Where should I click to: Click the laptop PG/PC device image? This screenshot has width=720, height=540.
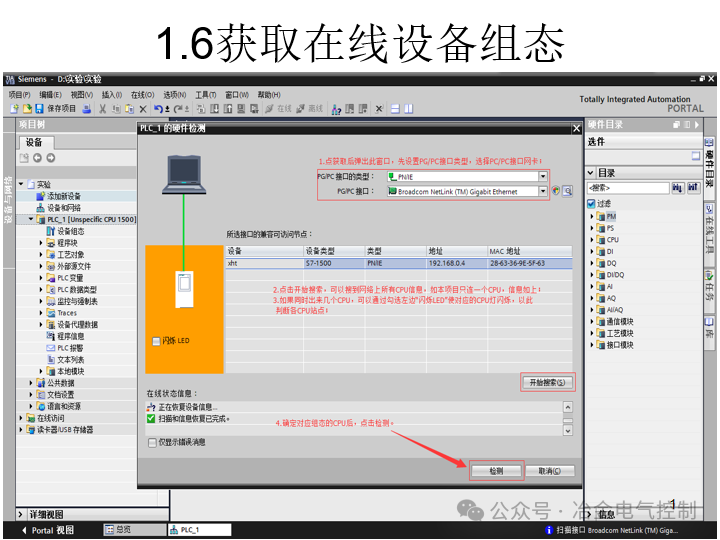tap(184, 175)
